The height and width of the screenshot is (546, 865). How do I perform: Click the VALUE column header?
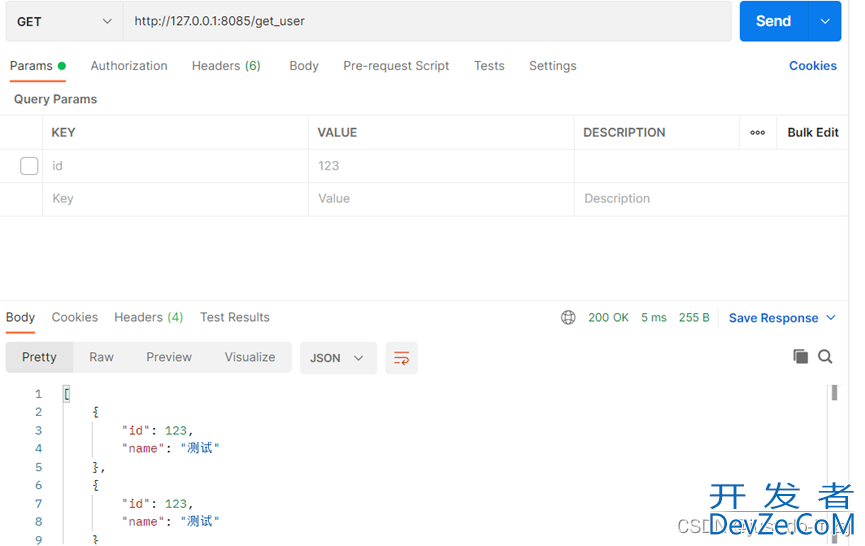tap(337, 132)
